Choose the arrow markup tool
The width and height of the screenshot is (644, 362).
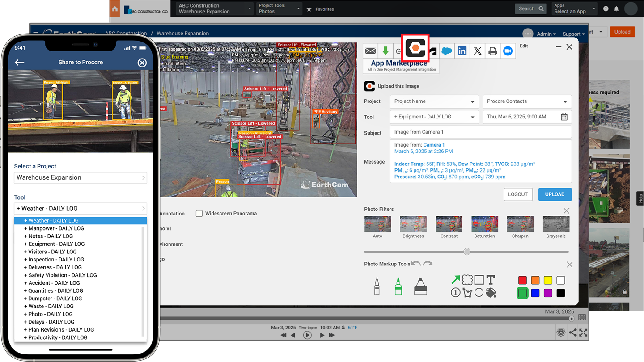455,280
